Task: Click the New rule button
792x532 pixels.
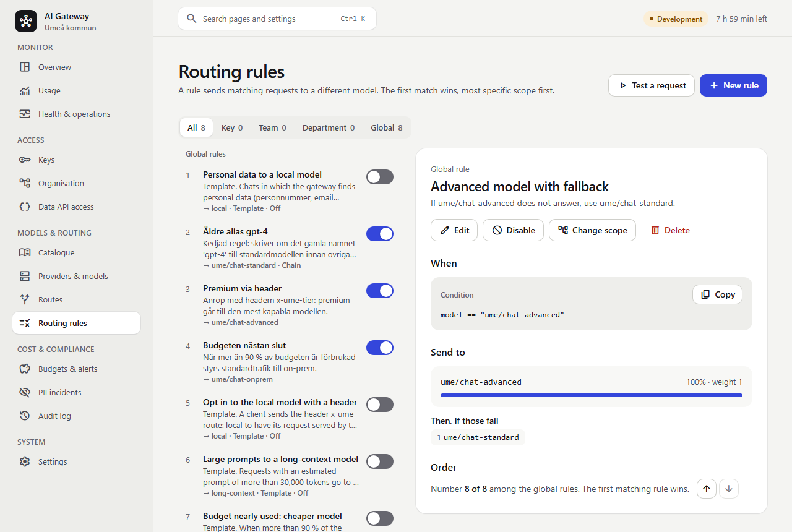Action: [x=733, y=85]
